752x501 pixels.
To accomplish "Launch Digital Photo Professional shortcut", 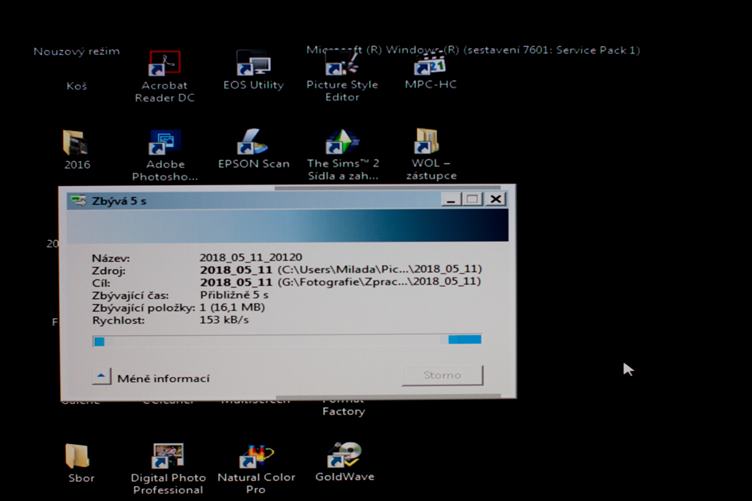I will pyautogui.click(x=168, y=469).
